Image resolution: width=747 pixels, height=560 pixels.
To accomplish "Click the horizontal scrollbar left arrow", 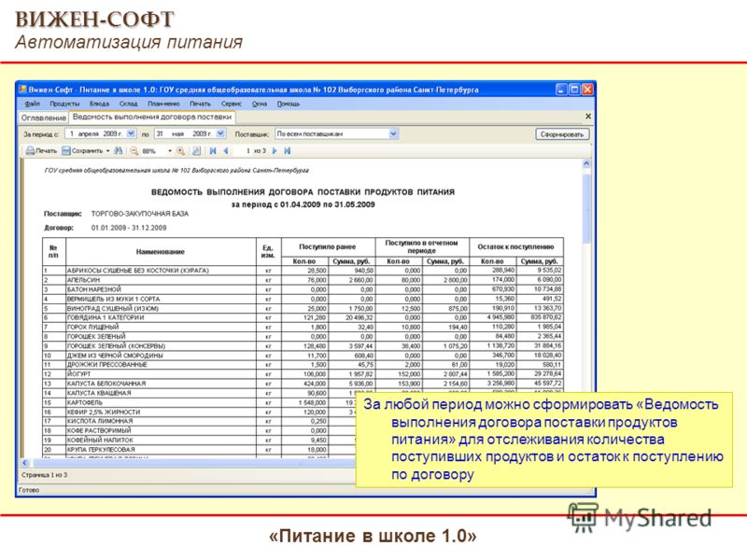I will point(25,462).
